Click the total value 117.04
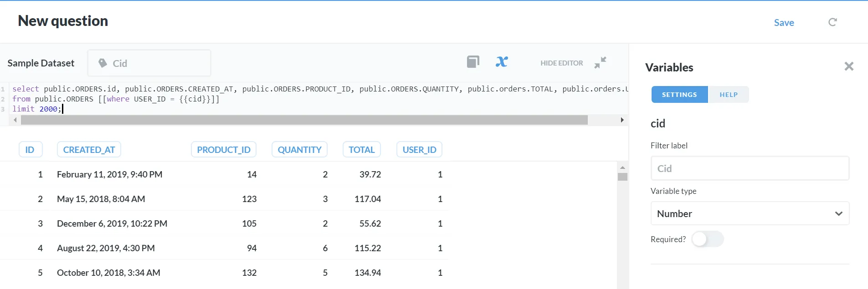Viewport: 868px width, 289px height. point(368,199)
